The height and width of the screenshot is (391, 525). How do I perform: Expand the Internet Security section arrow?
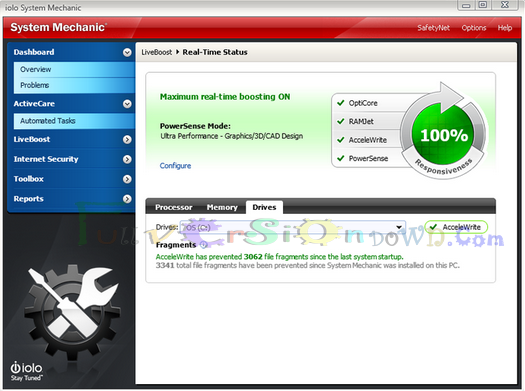click(127, 159)
